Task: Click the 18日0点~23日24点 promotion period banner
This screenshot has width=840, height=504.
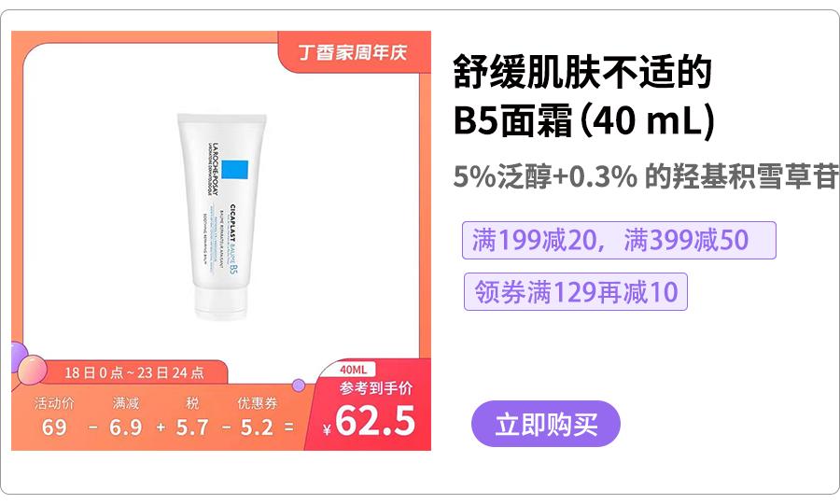Action: 133,372
